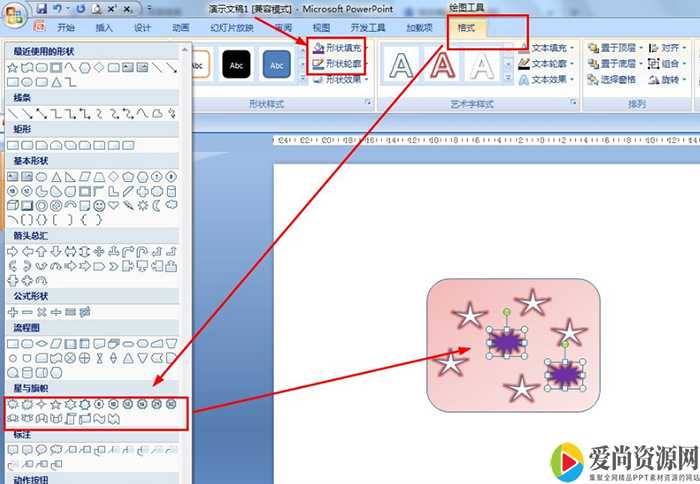Apply the red outlined A WordArt style
Viewport: 700px width, 484px height.
click(443, 66)
